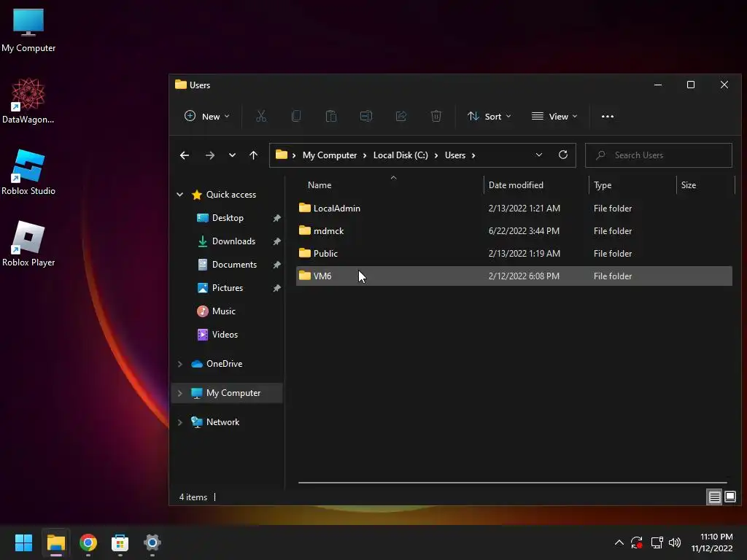This screenshot has width=747, height=560.
Task: Open My Computer desktop icon
Action: pos(28,30)
